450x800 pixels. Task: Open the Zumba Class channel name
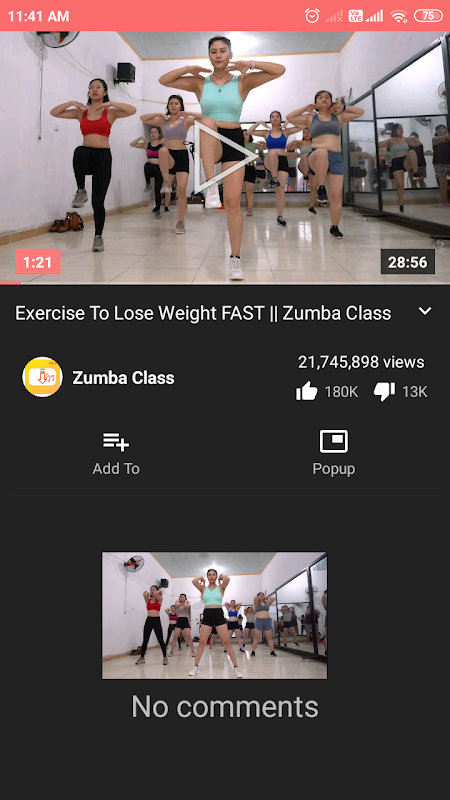point(123,378)
